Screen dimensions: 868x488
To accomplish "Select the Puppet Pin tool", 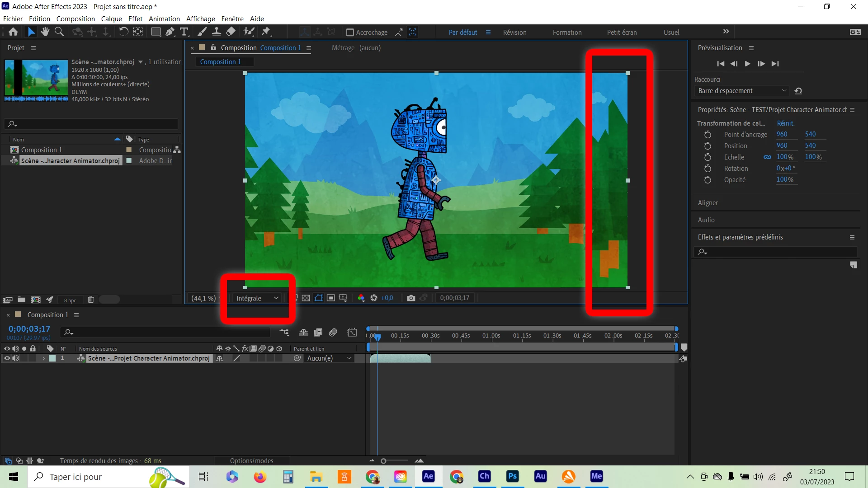I will coord(266,32).
